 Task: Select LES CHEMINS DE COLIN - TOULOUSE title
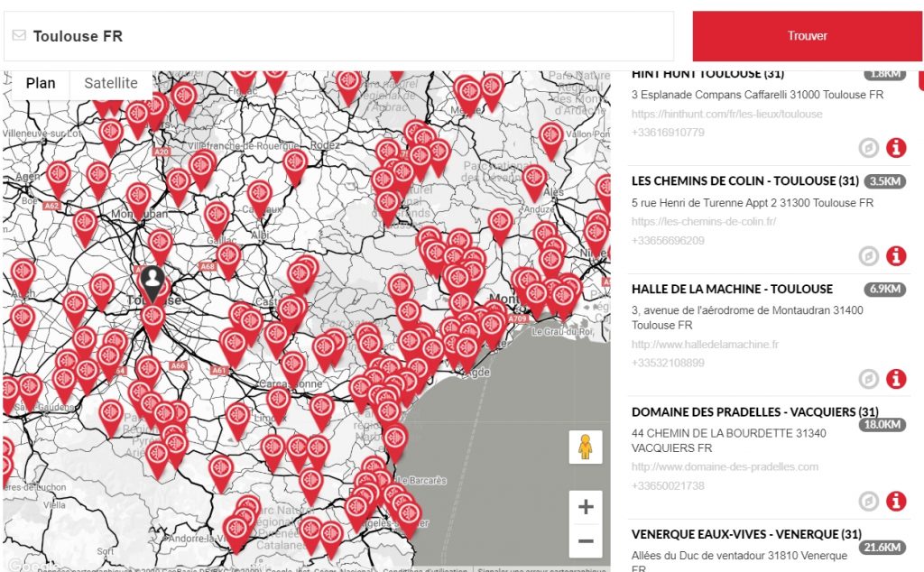click(744, 180)
